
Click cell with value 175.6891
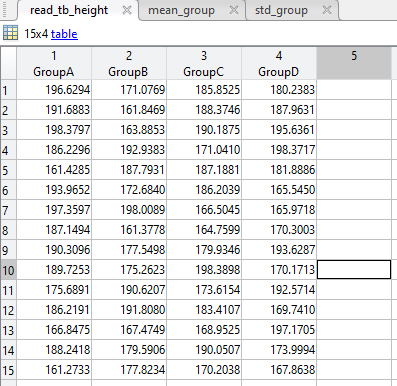54,290
